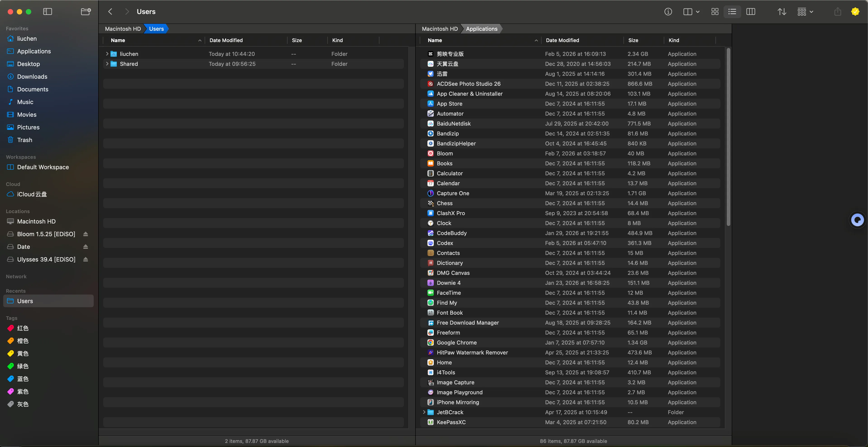Click the new folder toolbar icon
This screenshot has width=868, height=447.
[x=86, y=12]
